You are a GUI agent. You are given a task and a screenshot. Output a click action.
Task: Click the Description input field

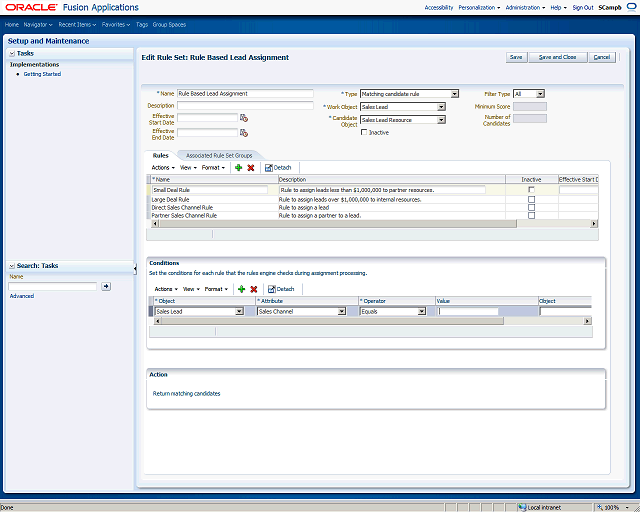(245, 105)
